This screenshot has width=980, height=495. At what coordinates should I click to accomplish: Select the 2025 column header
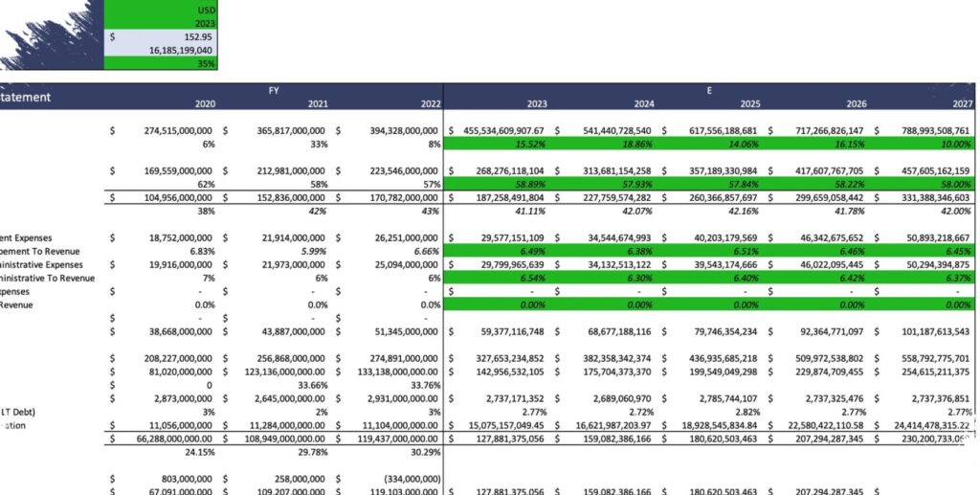750,103
